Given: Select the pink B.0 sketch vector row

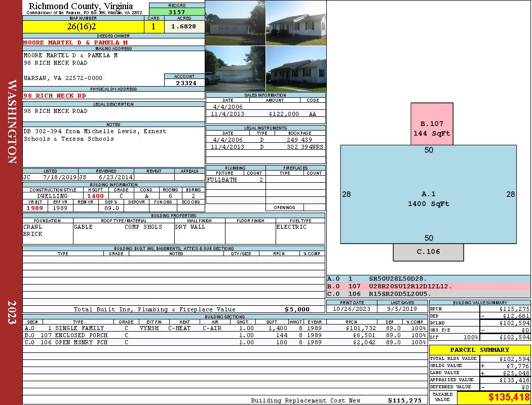Looking at the screenshot, I should coord(428,286).
